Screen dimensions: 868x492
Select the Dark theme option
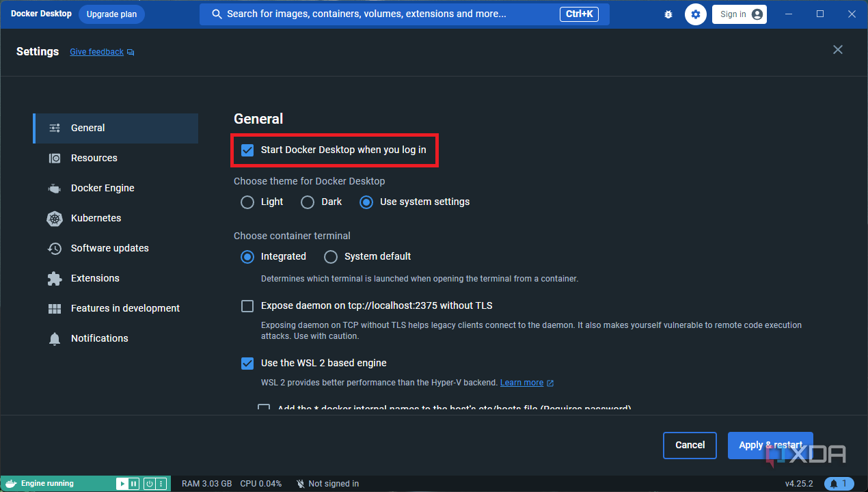point(308,202)
